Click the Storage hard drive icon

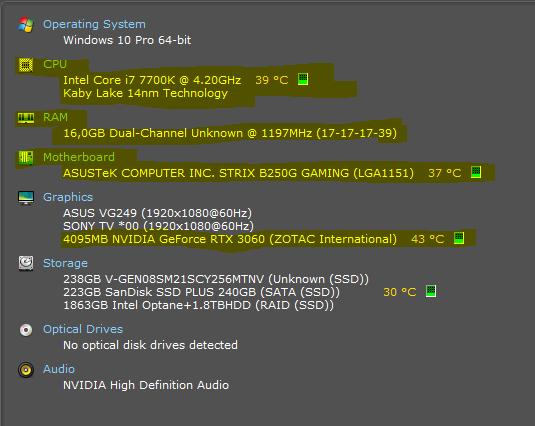[26, 263]
